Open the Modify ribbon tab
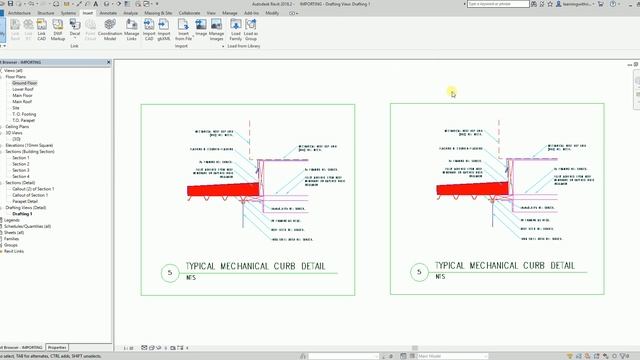This screenshot has width=640, height=360. [272, 13]
